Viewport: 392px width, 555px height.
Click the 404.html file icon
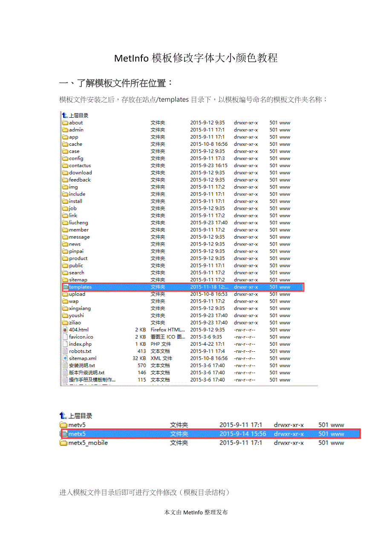coord(65,330)
